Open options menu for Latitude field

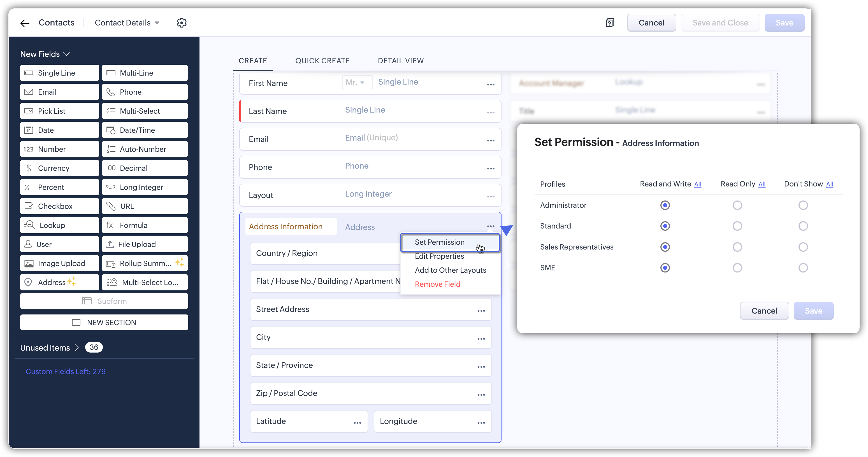[357, 422]
